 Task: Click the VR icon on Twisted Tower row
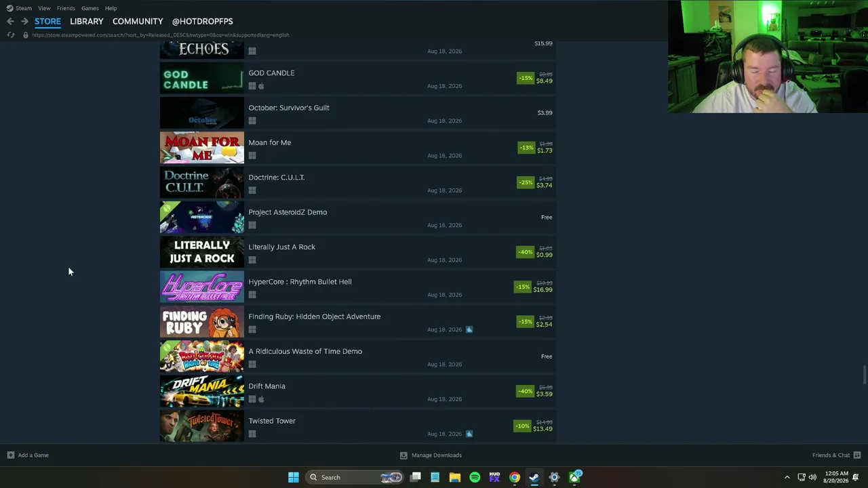click(x=469, y=434)
